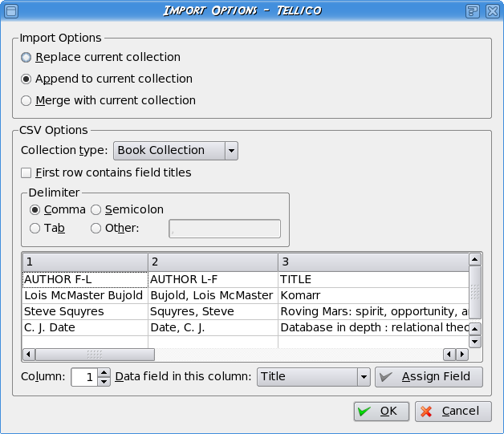Select the Squyres, Steve cell
Viewport: 504px width, 434px height.
pyautogui.click(x=213, y=311)
